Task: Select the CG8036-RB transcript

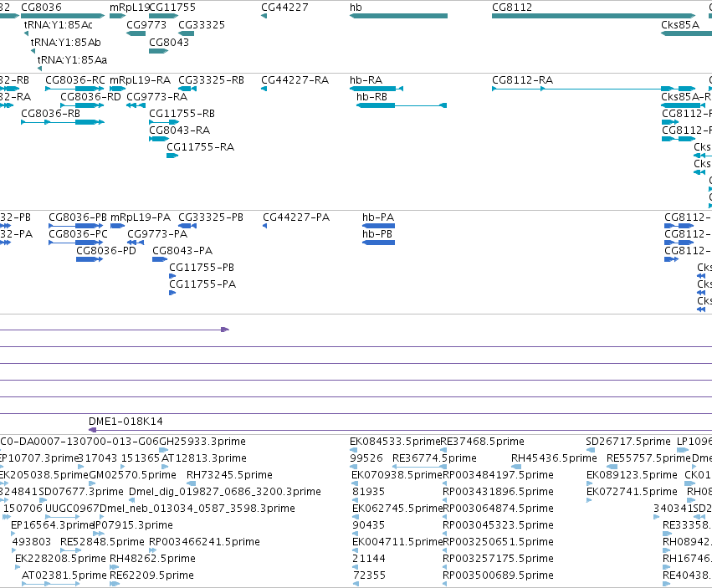Action: (63, 122)
